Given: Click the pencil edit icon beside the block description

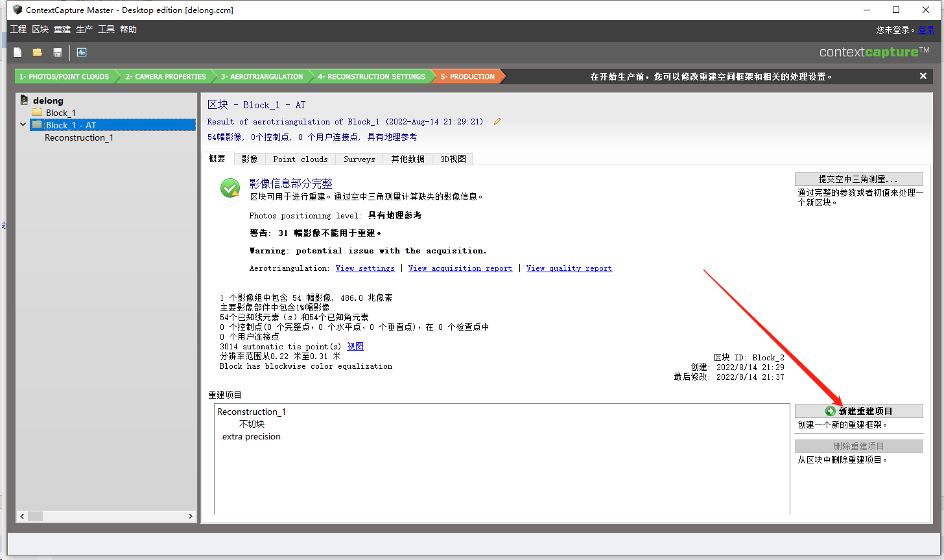Looking at the screenshot, I should [497, 121].
